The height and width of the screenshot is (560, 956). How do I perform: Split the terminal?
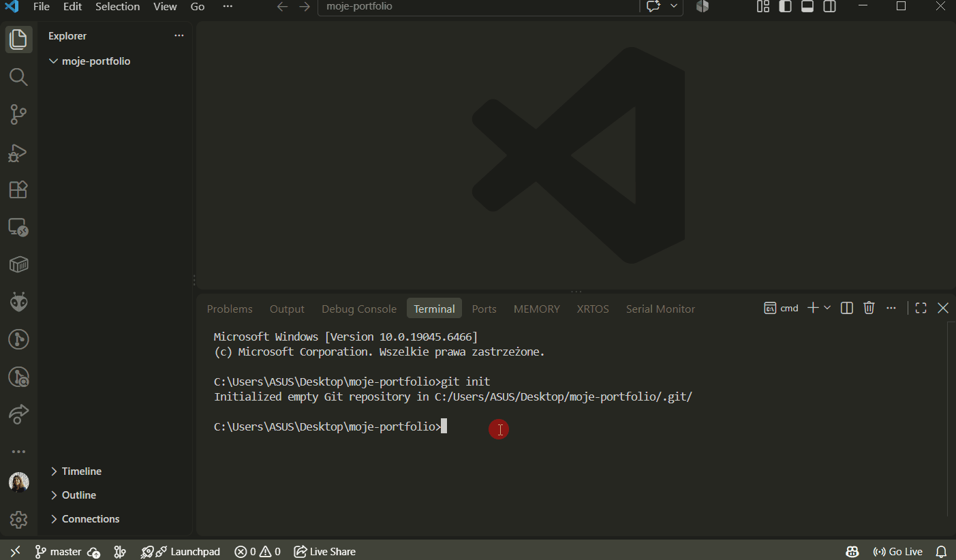(847, 308)
